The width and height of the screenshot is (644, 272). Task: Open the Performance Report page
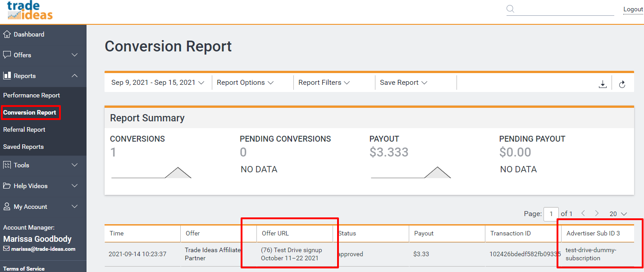click(x=32, y=95)
